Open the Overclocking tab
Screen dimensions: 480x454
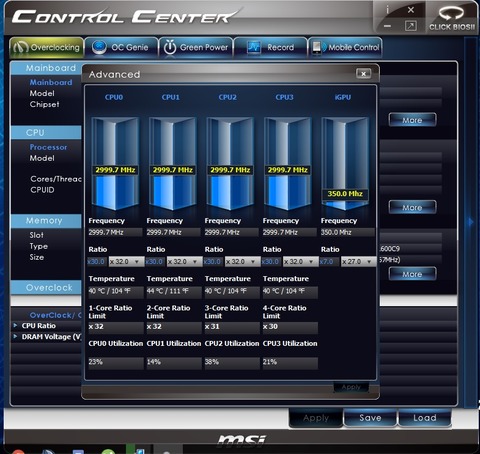pyautogui.click(x=47, y=47)
